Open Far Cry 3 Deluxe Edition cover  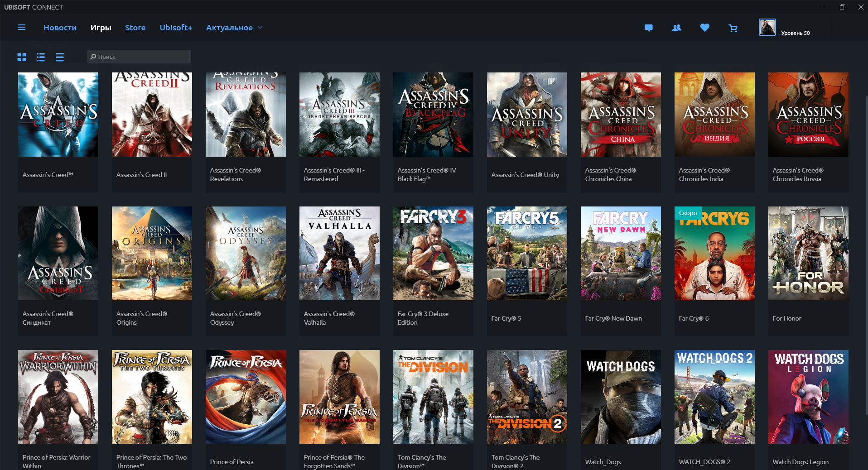click(433, 253)
